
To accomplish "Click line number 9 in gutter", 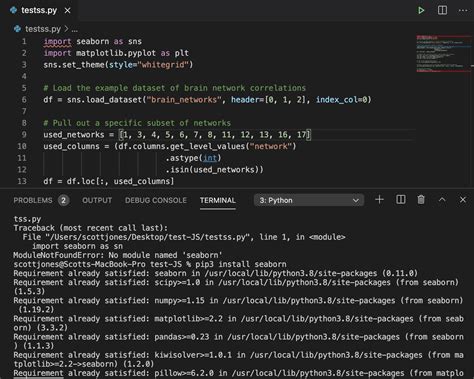I will [x=24, y=135].
